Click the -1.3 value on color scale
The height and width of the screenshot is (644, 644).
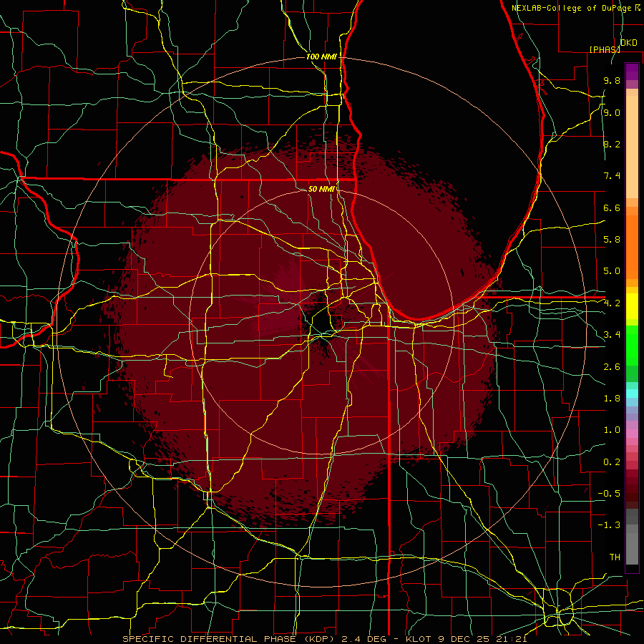(x=609, y=525)
